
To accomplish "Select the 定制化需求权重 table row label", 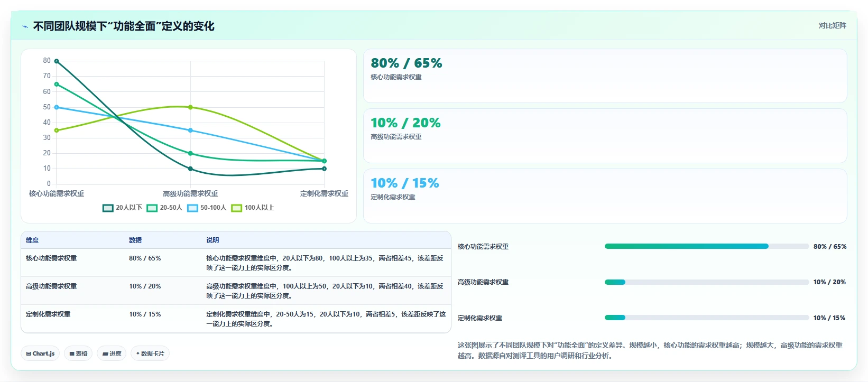I will click(x=48, y=314).
